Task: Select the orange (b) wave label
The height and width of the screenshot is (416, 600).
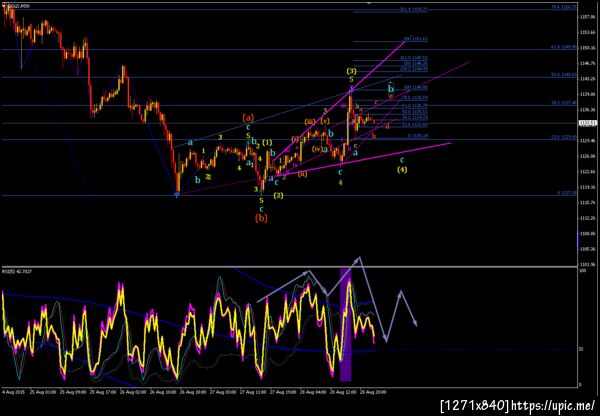Action: point(261,219)
